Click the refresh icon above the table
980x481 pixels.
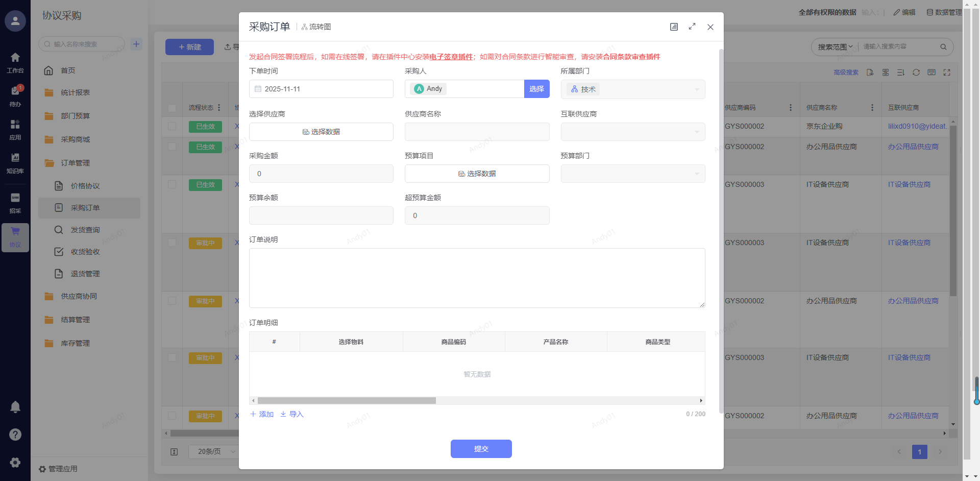pos(916,73)
